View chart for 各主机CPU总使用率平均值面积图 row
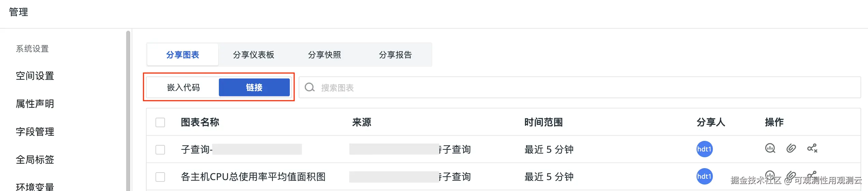 [x=770, y=175]
